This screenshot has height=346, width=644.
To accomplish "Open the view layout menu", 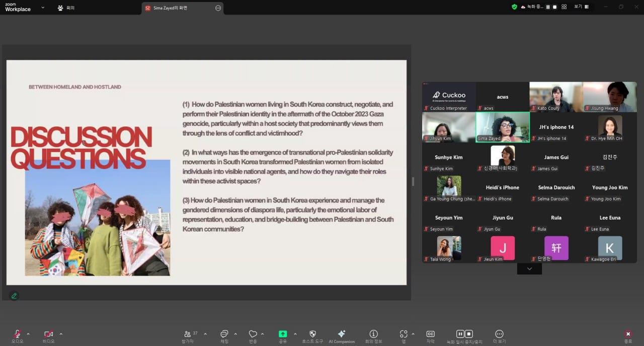I will coord(581,7).
